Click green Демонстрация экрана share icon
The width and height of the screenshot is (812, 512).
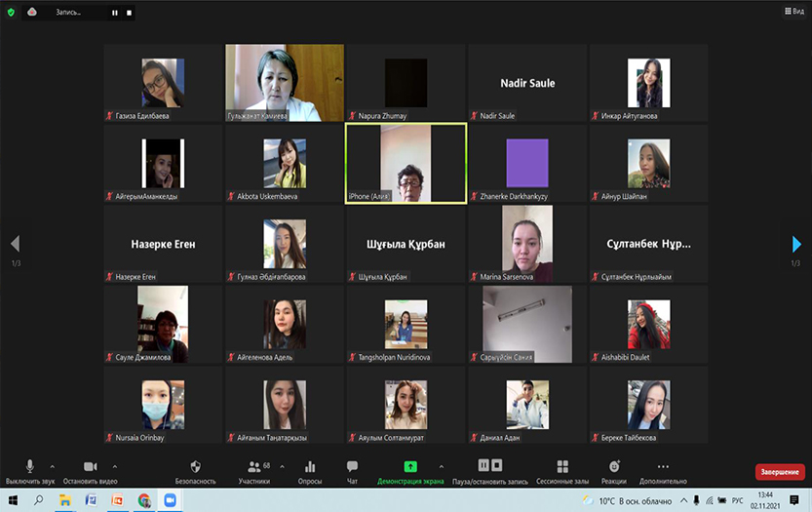coord(410,467)
